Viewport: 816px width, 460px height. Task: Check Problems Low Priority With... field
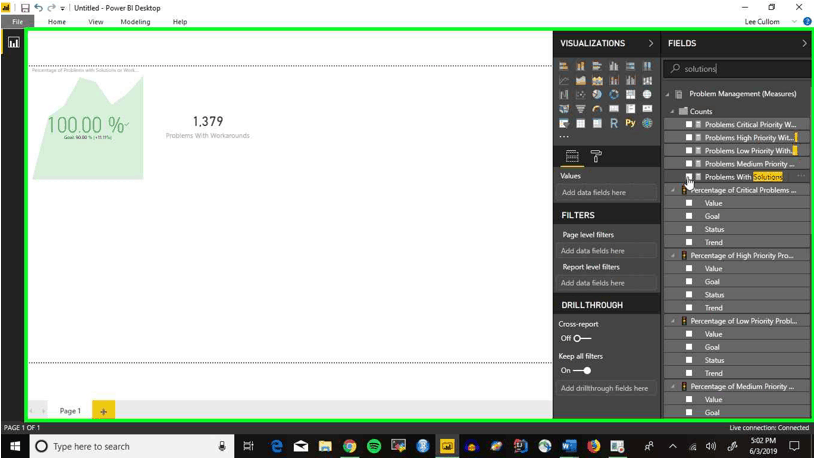689,150
